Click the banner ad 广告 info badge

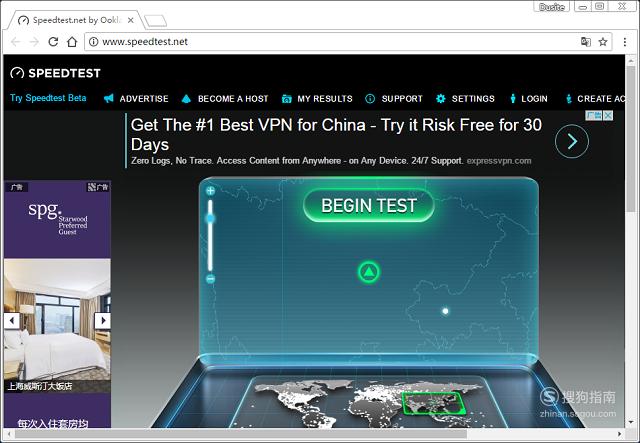(594, 116)
